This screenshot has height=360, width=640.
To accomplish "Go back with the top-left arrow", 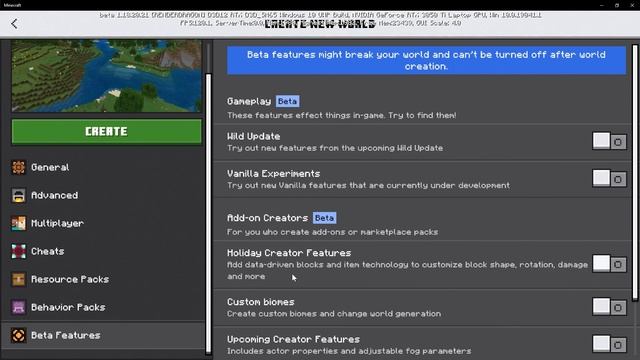I will pos(14,24).
